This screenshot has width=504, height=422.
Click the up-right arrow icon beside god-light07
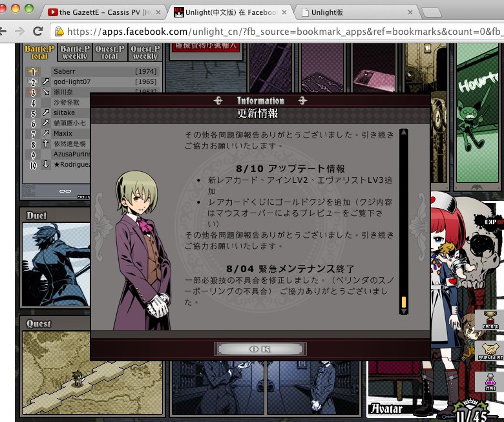point(46,81)
